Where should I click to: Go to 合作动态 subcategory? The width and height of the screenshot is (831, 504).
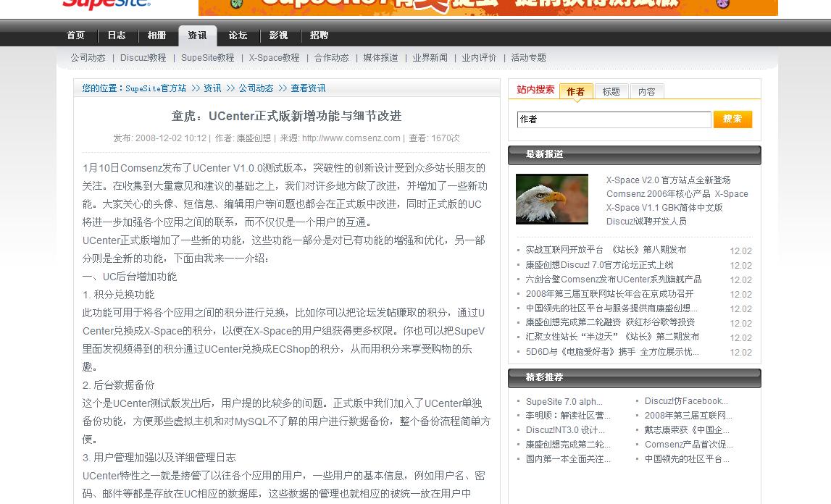[x=331, y=58]
